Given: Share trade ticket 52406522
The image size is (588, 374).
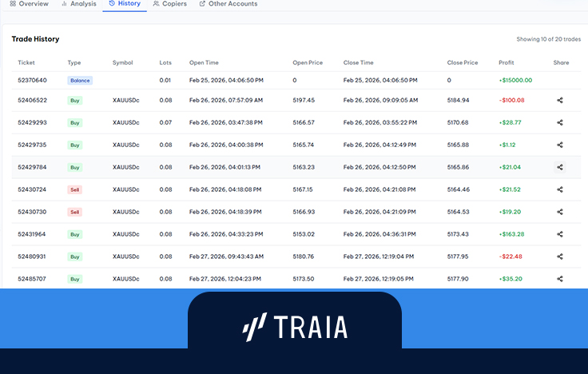Looking at the screenshot, I should click(560, 101).
